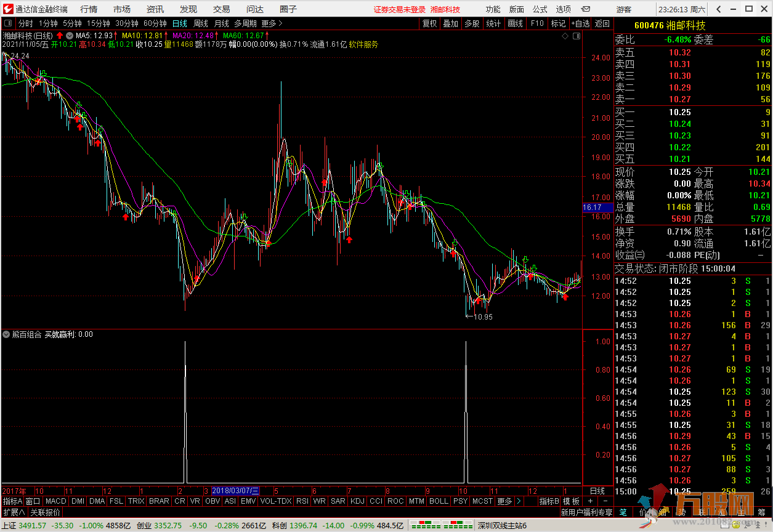Open the round dropdown next to MA5
This screenshot has width=773, height=532.
coord(70,36)
